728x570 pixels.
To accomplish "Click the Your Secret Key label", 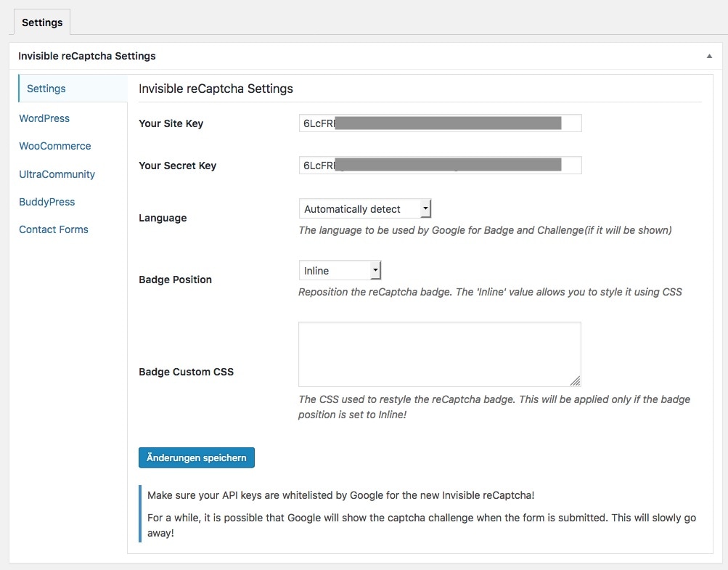I will coord(178,166).
